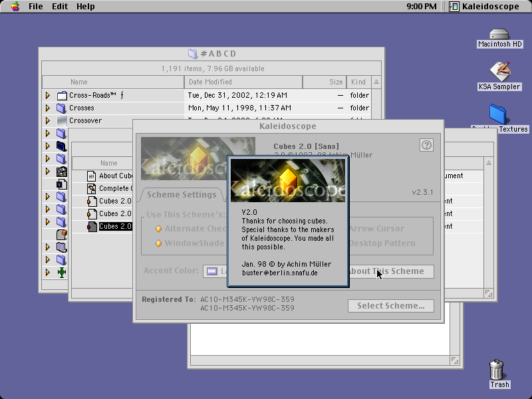Screen dimensions: 532x399
Task: Click the Cross-Roads folder icon
Action: (62, 95)
